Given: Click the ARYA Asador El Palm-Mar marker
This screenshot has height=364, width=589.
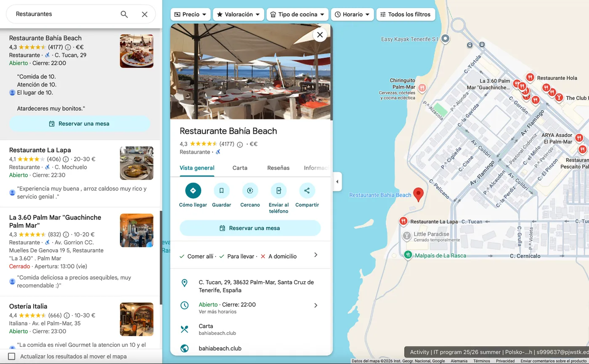Looking at the screenshot, I should (579, 138).
